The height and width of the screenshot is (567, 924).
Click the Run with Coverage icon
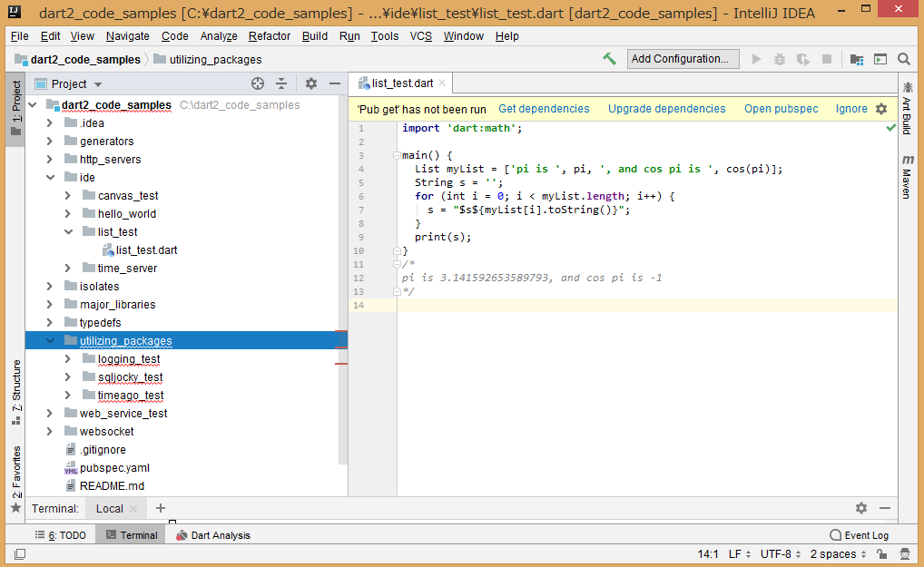pyautogui.click(x=802, y=59)
